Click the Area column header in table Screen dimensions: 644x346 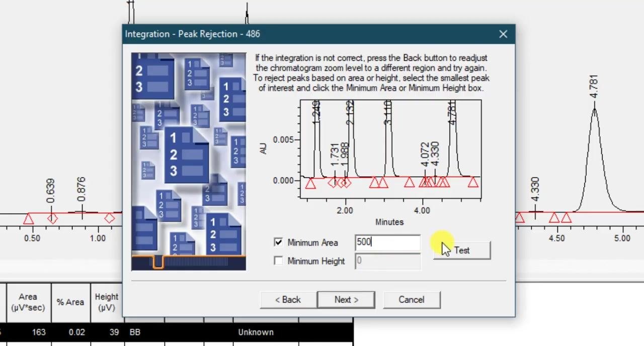28,302
